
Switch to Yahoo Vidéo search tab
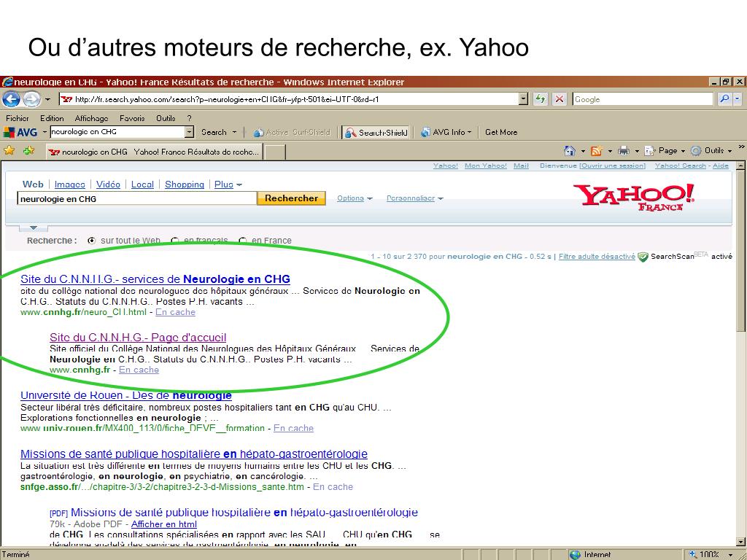pos(108,184)
